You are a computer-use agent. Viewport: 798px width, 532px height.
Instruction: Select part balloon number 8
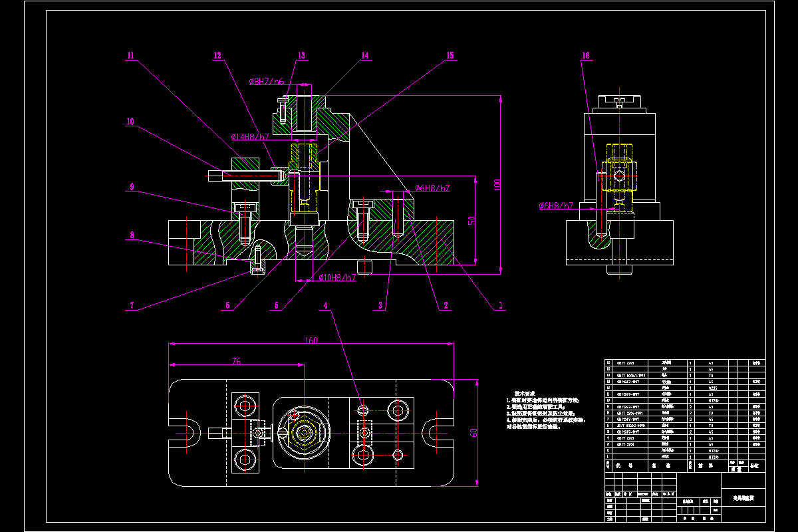(x=132, y=235)
